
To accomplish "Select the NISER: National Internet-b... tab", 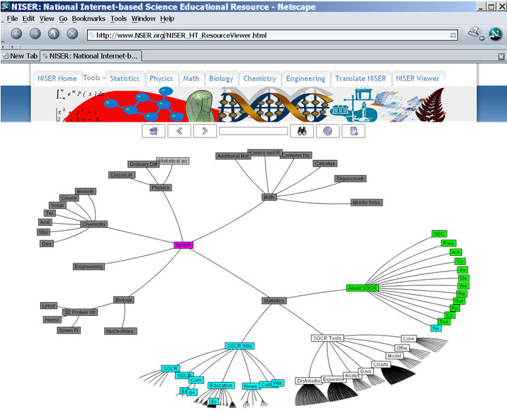I will tap(91, 56).
